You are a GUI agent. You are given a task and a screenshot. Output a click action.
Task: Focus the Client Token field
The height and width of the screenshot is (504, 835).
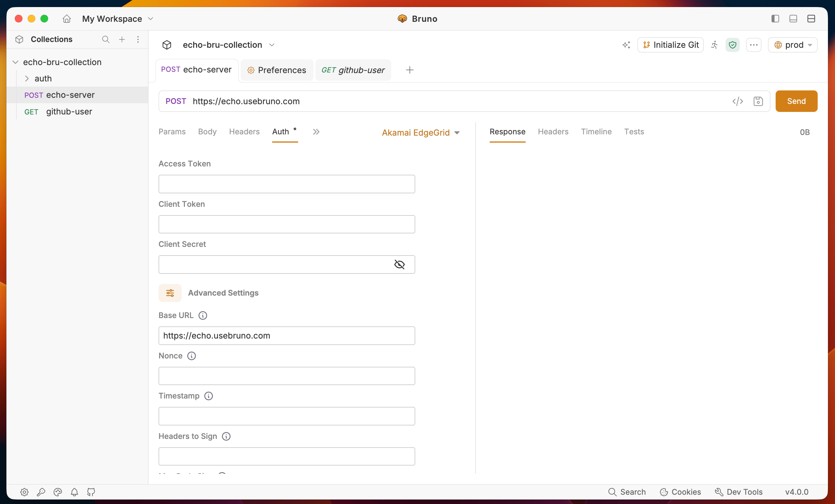pos(287,224)
